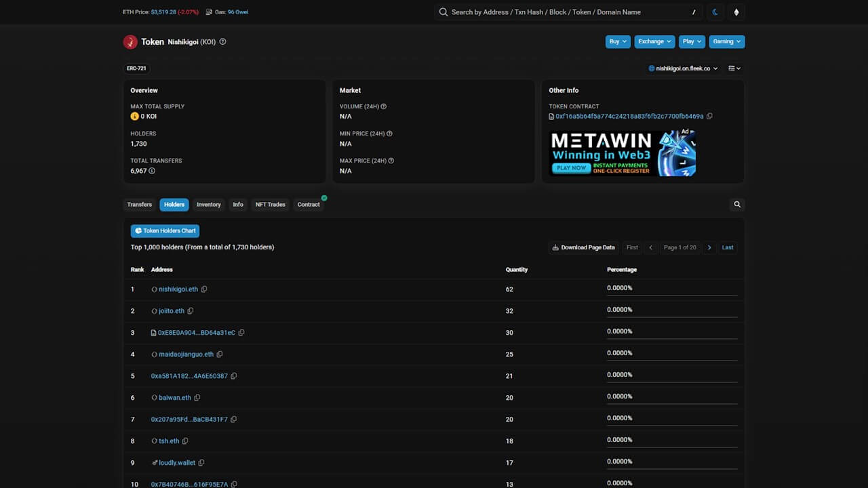Screen dimensions: 868x488
Task: Click the Token Holders Chart button
Action: click(165, 231)
